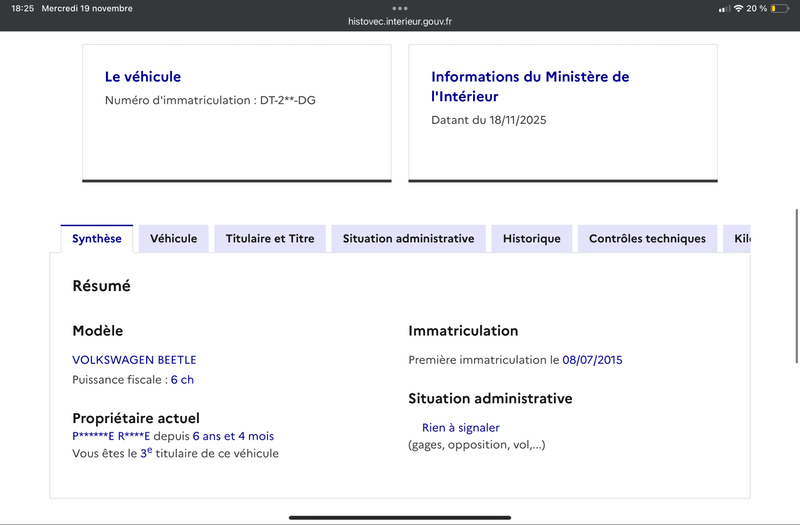Tap the Wi-Fi status icon
This screenshot has height=525, width=800.
738,9
